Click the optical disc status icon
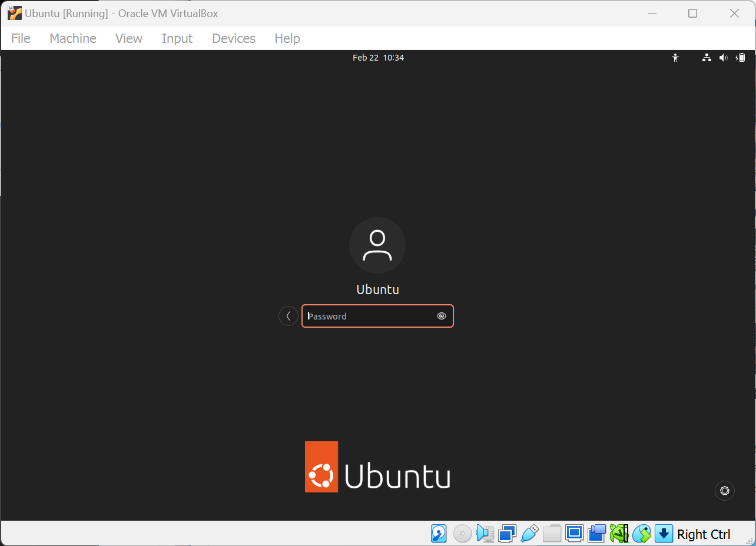Viewport: 756px width, 546px height. pos(462,534)
